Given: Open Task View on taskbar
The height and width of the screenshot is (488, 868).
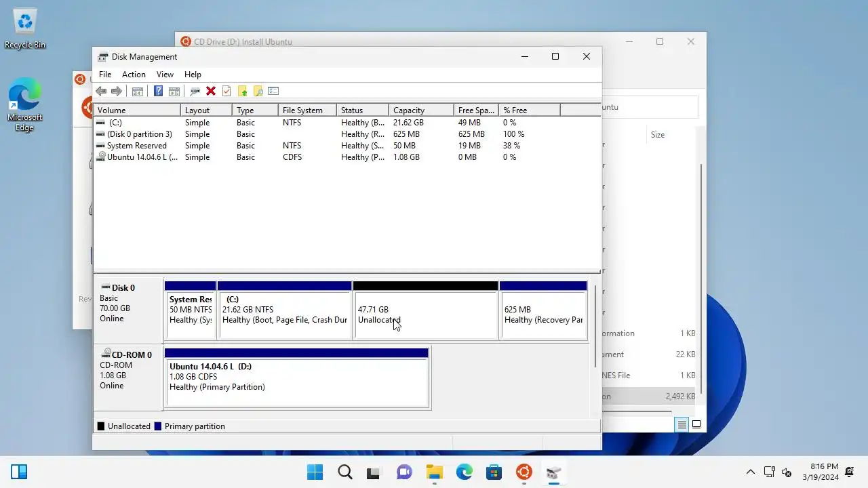Looking at the screenshot, I should pos(374,472).
